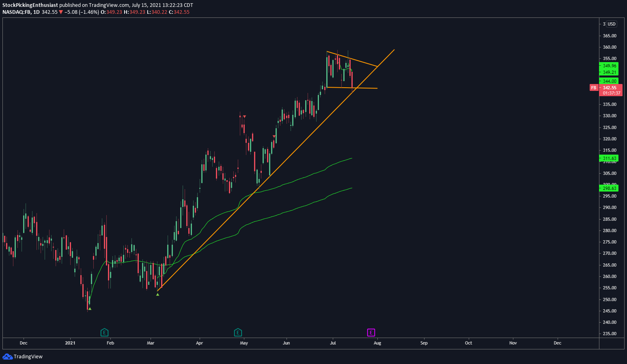Click the green up-triangle marker below January low

pyautogui.click(x=90, y=309)
